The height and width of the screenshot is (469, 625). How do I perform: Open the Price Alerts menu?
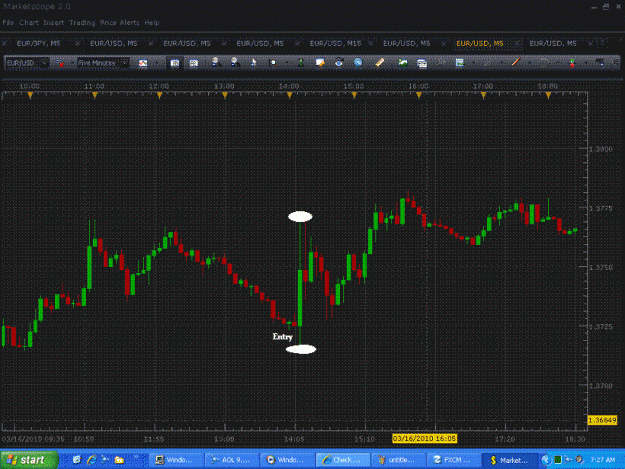120,23
